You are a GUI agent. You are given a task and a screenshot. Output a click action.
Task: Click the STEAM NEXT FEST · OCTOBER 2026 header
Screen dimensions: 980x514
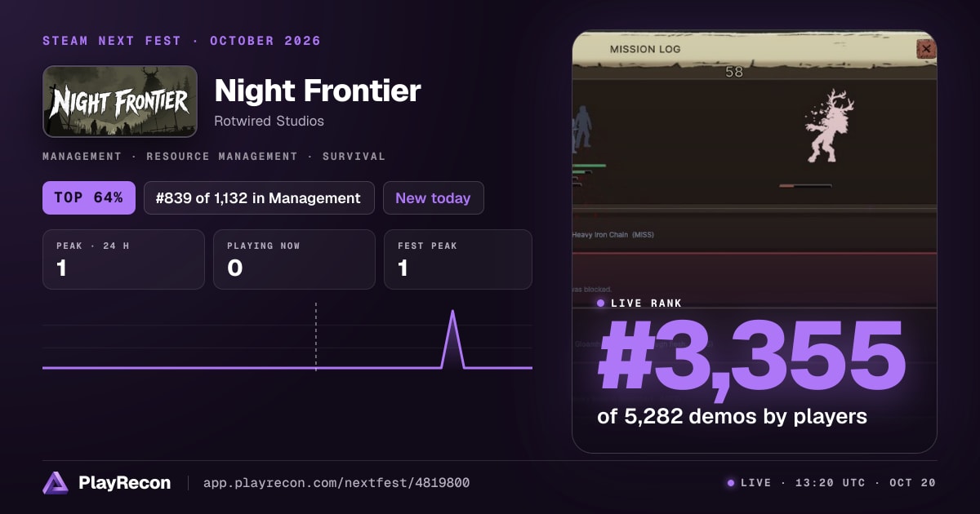coord(181,41)
